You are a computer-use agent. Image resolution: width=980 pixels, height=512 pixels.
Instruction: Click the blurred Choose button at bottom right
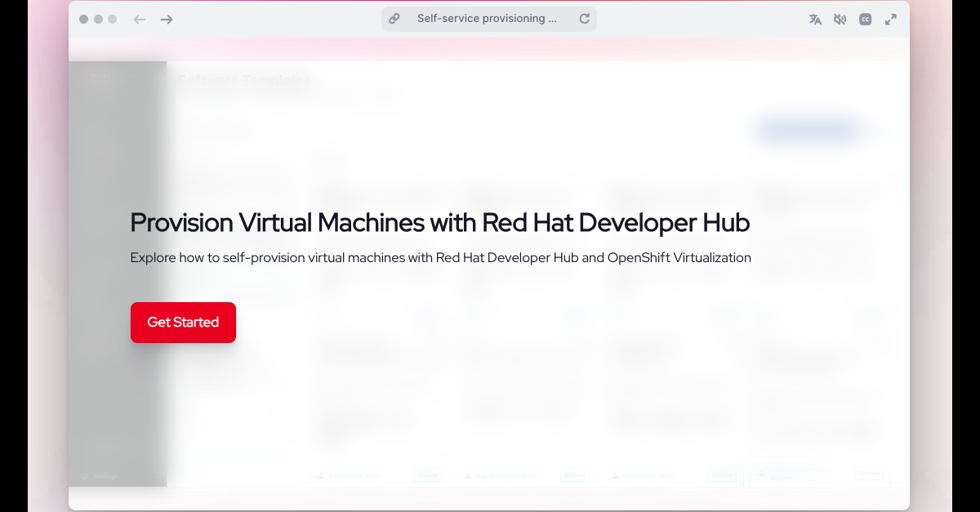(869, 474)
